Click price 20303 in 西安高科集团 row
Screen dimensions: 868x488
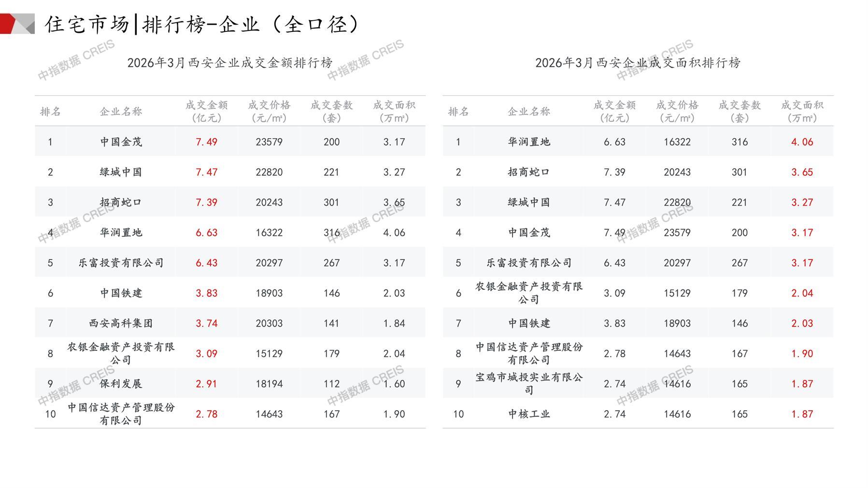tap(269, 323)
